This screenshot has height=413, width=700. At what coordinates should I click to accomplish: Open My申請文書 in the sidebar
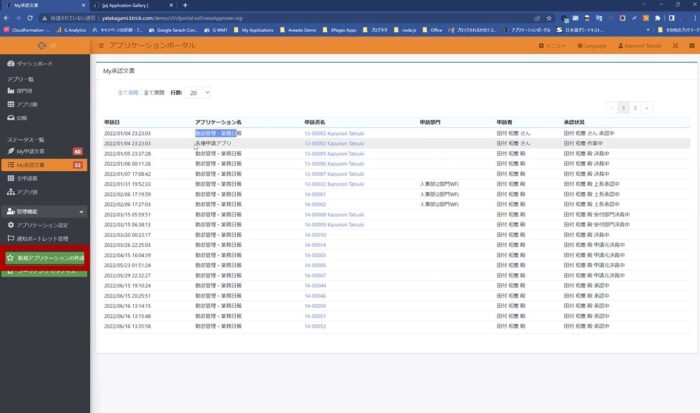click(x=44, y=152)
